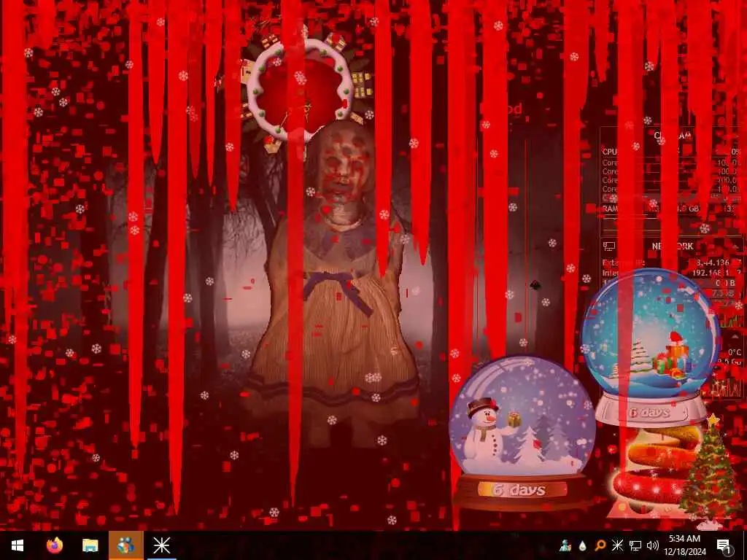This screenshot has width=747, height=560.
Task: Click the snowman snow globe widget
Action: 522,433
